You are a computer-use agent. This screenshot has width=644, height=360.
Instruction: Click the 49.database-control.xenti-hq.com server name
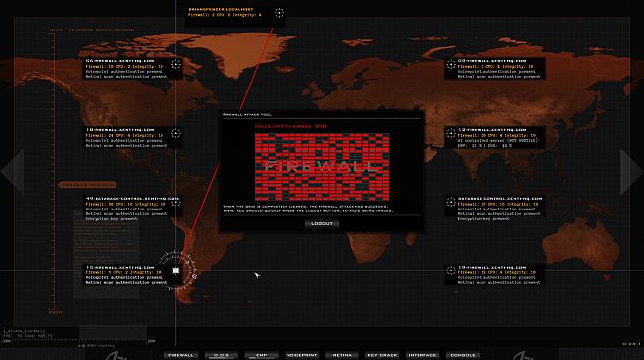(133, 199)
